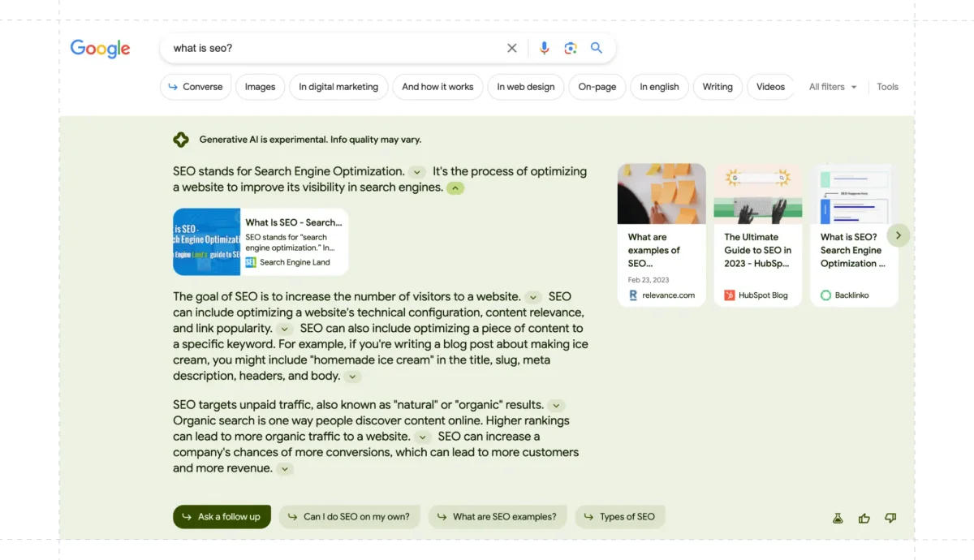Expand sources after 'visitors to a website.'
Viewport: 974px width, 560px height.
point(533,298)
